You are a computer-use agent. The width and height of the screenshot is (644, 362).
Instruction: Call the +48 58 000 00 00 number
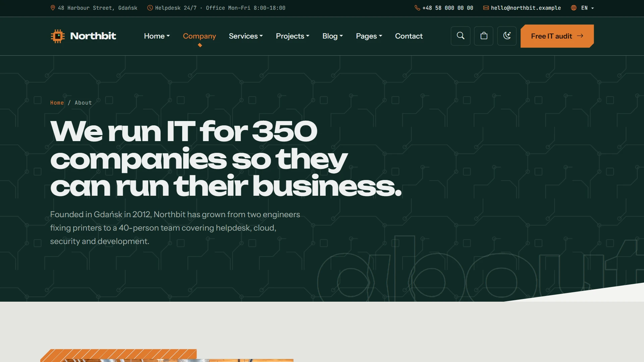[447, 8]
